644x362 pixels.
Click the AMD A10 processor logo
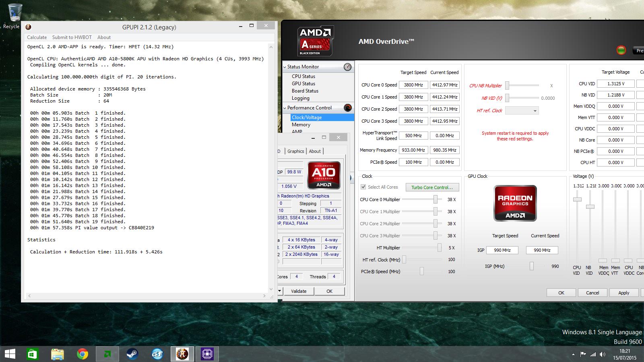tap(324, 175)
